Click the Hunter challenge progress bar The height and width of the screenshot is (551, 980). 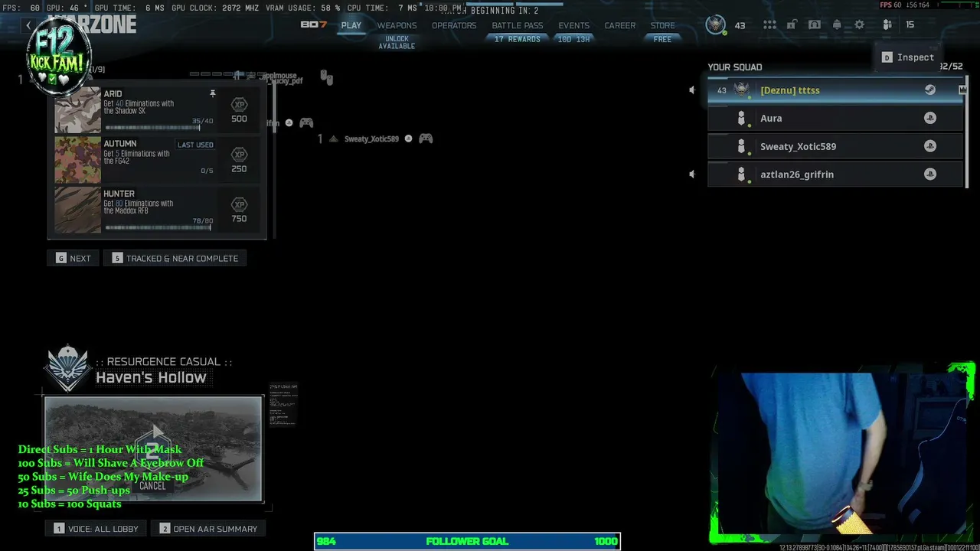(x=157, y=227)
